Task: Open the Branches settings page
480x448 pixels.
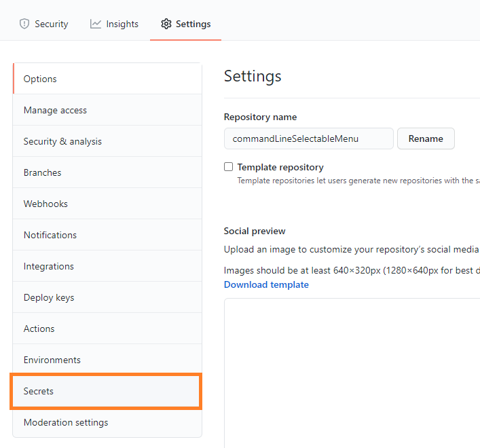Action: [x=42, y=172]
